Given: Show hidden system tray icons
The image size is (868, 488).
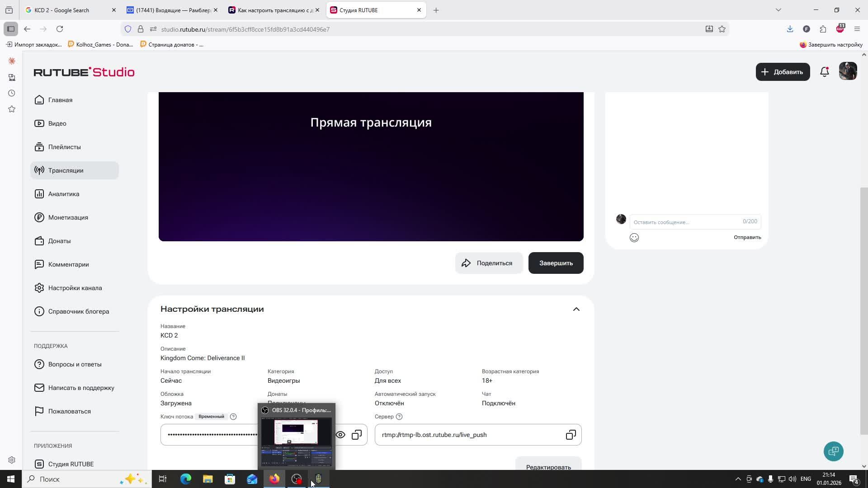Looking at the screenshot, I should (738, 479).
